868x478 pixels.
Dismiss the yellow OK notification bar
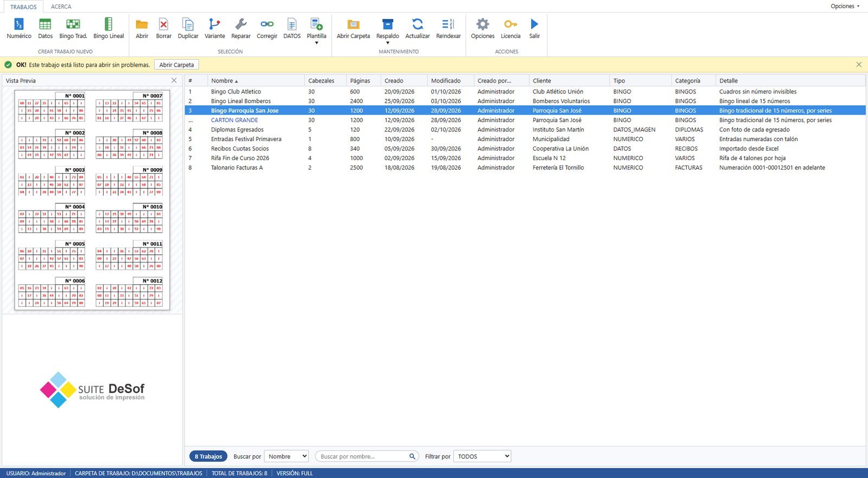pos(859,65)
